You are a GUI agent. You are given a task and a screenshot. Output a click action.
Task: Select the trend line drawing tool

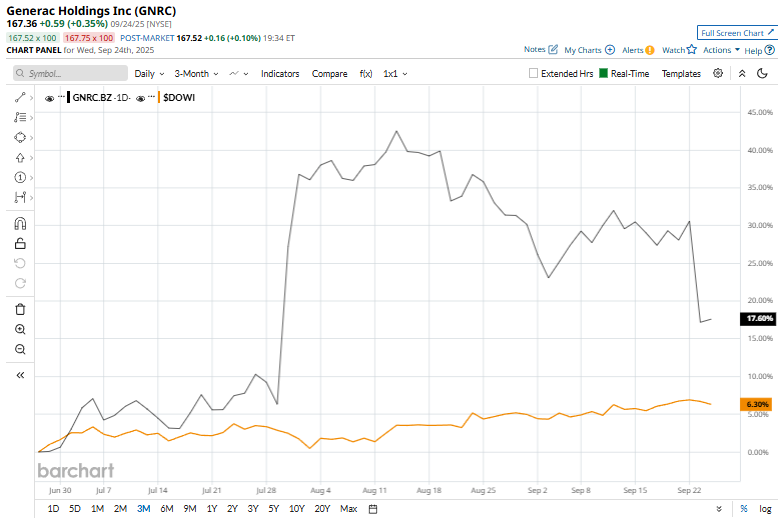click(x=20, y=97)
